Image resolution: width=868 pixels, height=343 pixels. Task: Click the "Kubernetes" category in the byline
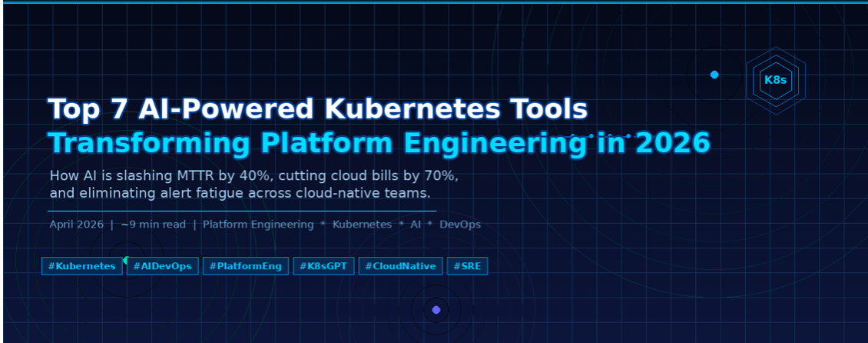point(362,225)
